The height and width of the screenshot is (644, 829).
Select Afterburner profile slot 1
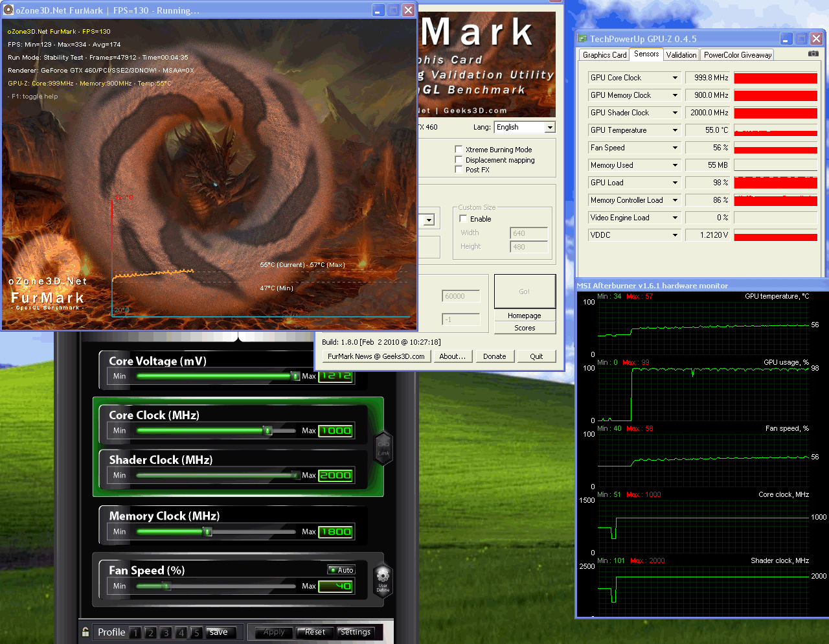[x=135, y=633]
